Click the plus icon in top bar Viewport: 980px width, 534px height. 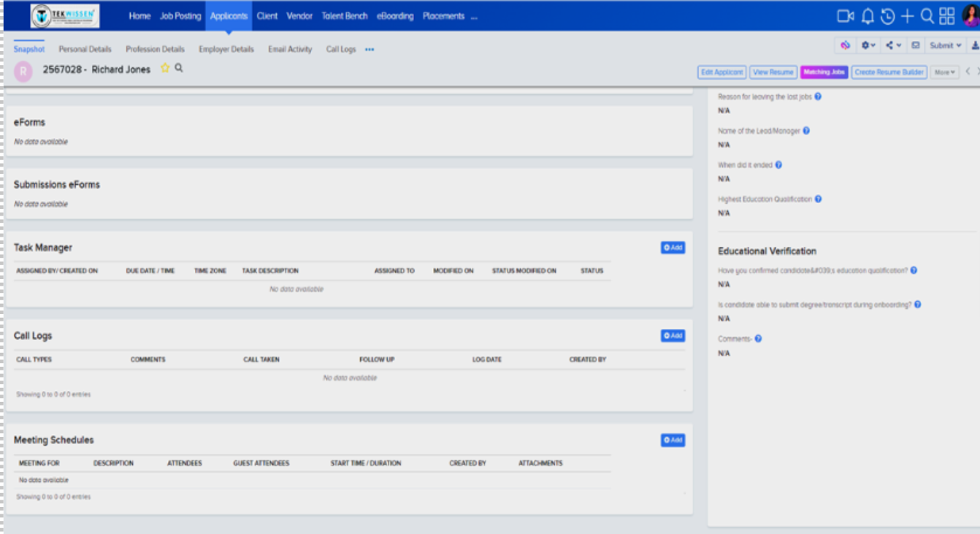click(x=907, y=16)
